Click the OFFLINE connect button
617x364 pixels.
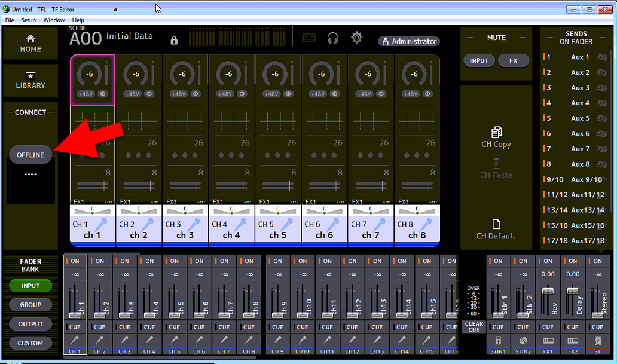tap(30, 155)
